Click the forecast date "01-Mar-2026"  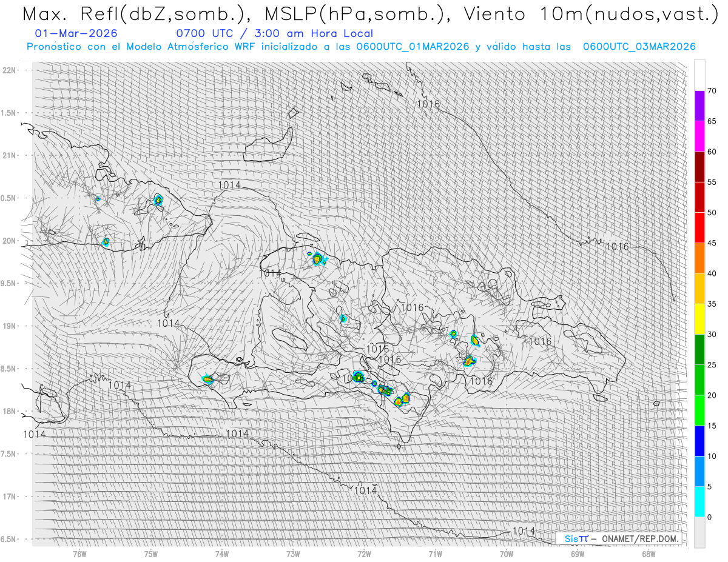[76, 33]
